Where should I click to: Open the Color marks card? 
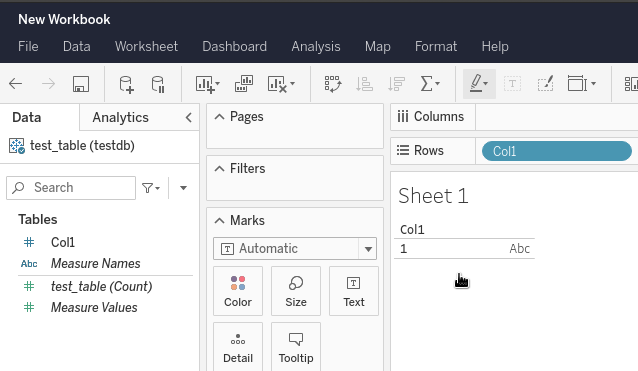tap(238, 291)
